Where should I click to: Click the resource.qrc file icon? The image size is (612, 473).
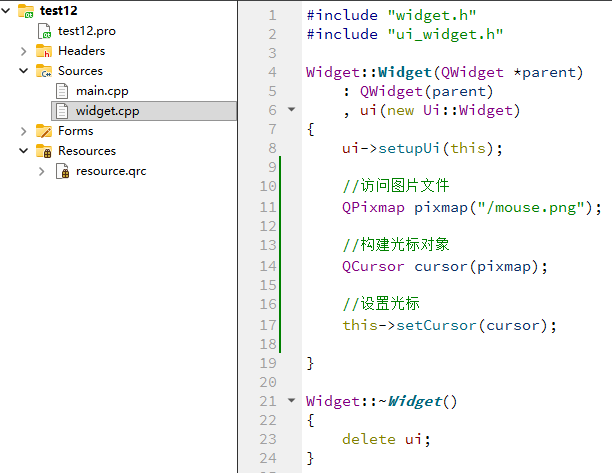click(x=63, y=171)
